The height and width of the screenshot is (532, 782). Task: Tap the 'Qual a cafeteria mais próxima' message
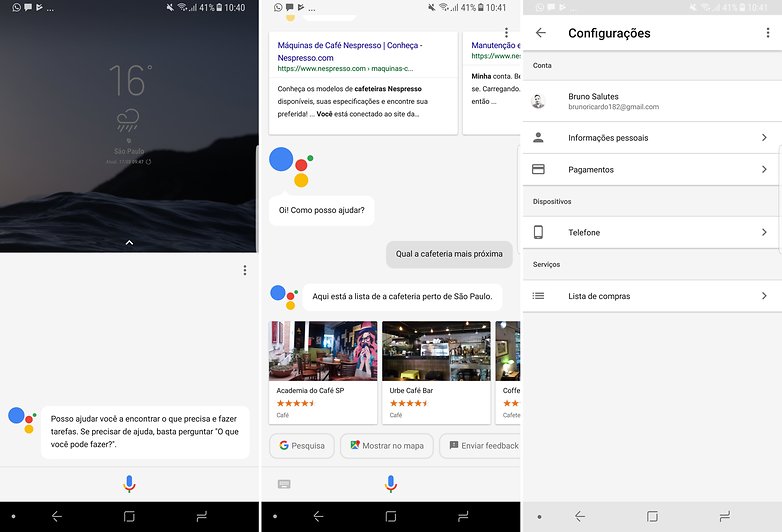tap(449, 254)
